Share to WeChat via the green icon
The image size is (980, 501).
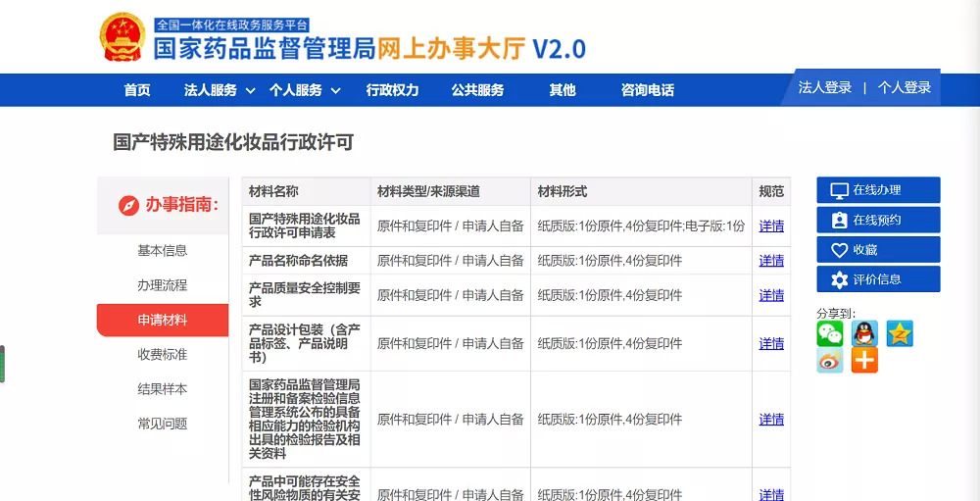point(829,333)
